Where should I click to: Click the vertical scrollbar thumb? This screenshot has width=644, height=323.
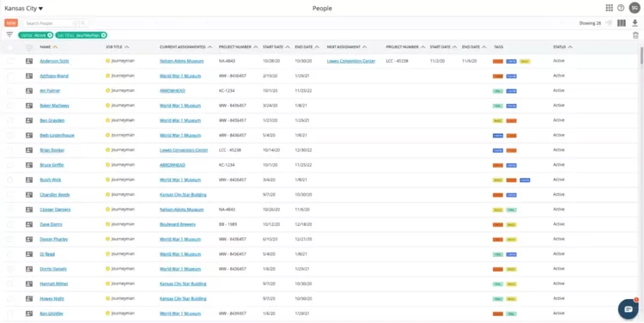point(641,55)
